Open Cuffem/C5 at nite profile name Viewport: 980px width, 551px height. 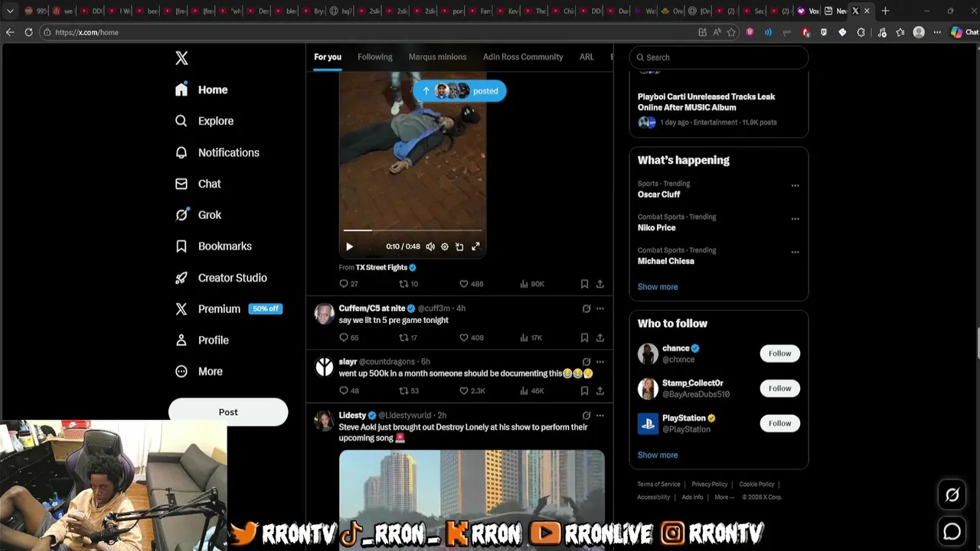point(372,308)
